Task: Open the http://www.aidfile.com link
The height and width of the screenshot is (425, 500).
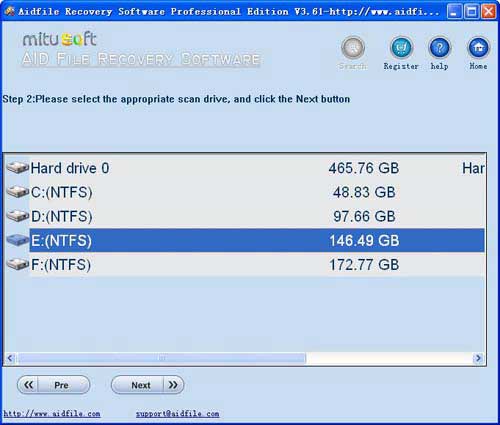Action: tap(52, 414)
